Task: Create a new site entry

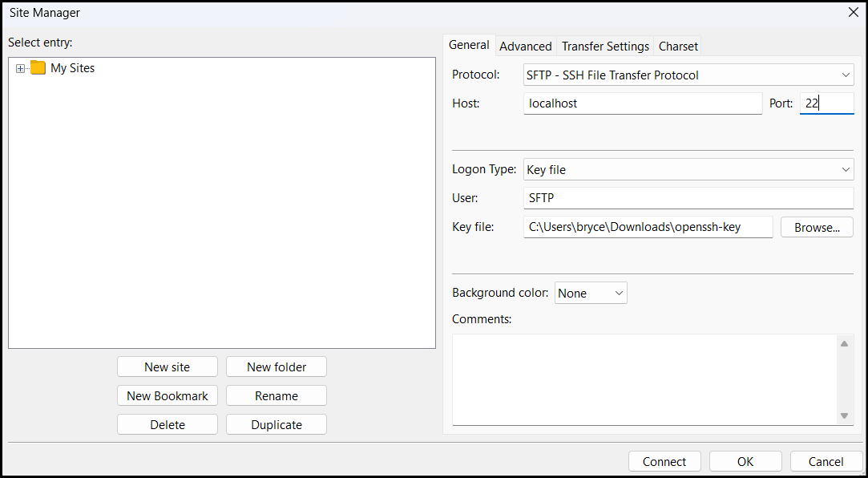Action: point(167,366)
